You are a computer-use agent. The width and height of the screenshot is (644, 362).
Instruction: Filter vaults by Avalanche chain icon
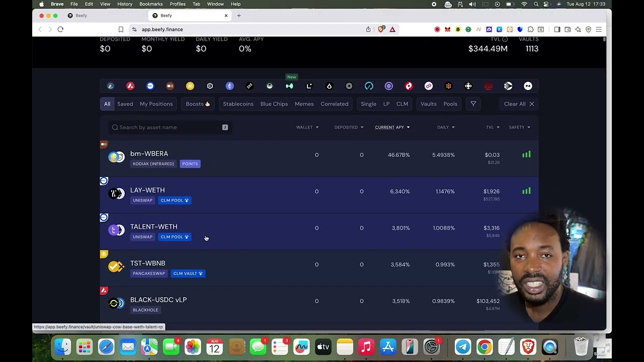130,86
